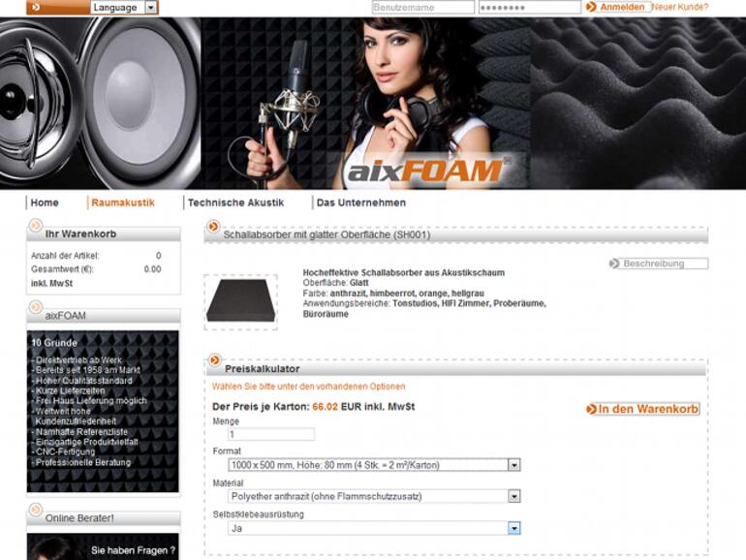
Task: Expand the Selbstklebeausrüstung dropdown
Action: click(x=513, y=528)
